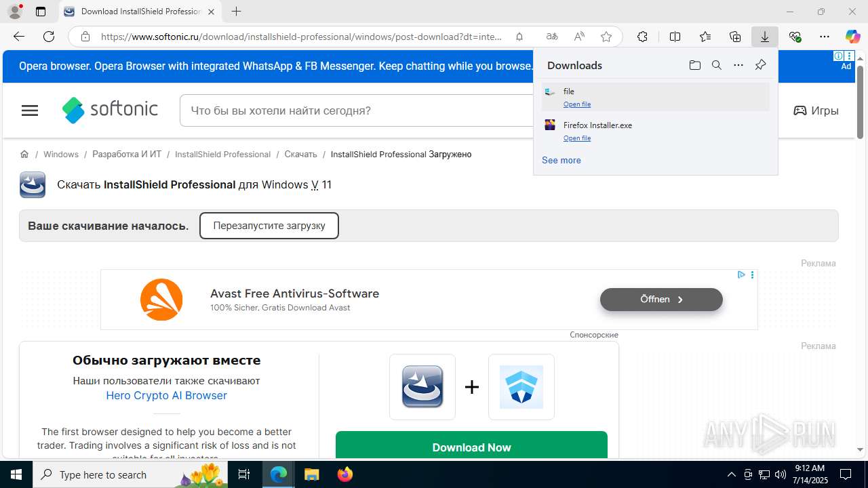Viewport: 868px width, 488px height.
Task: Open downloads folder icon in panel
Action: coord(694,65)
